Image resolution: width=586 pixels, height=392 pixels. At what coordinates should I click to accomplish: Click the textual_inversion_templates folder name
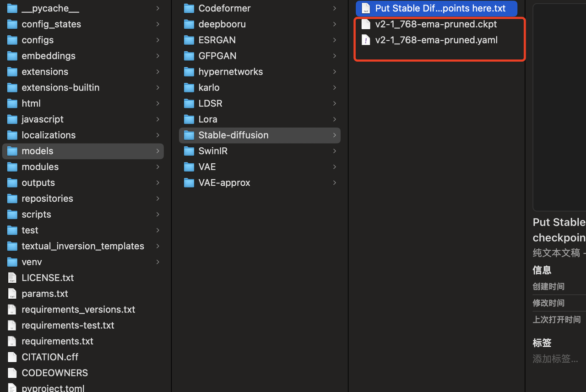[83, 246]
